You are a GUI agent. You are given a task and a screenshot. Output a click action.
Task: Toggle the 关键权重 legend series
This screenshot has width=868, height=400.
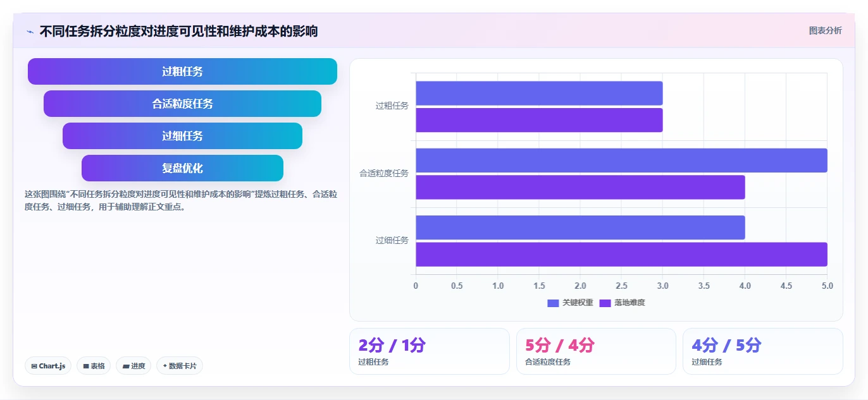pyautogui.click(x=570, y=303)
